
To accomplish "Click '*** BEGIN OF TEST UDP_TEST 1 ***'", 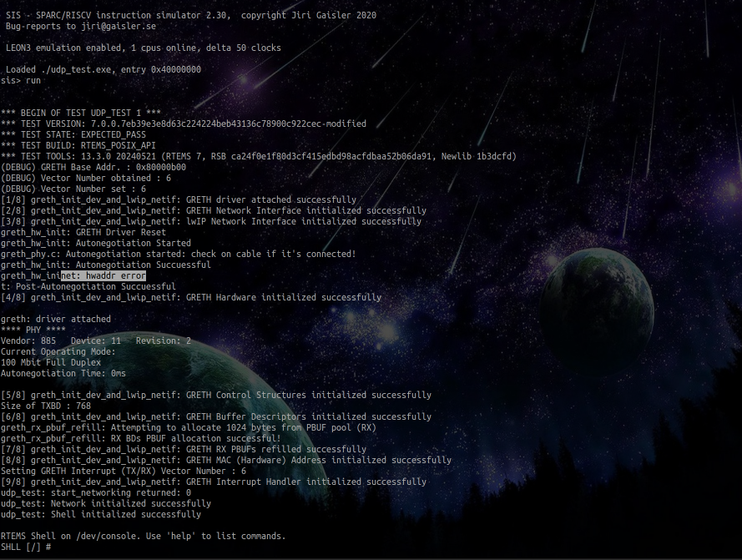I will [81, 114].
